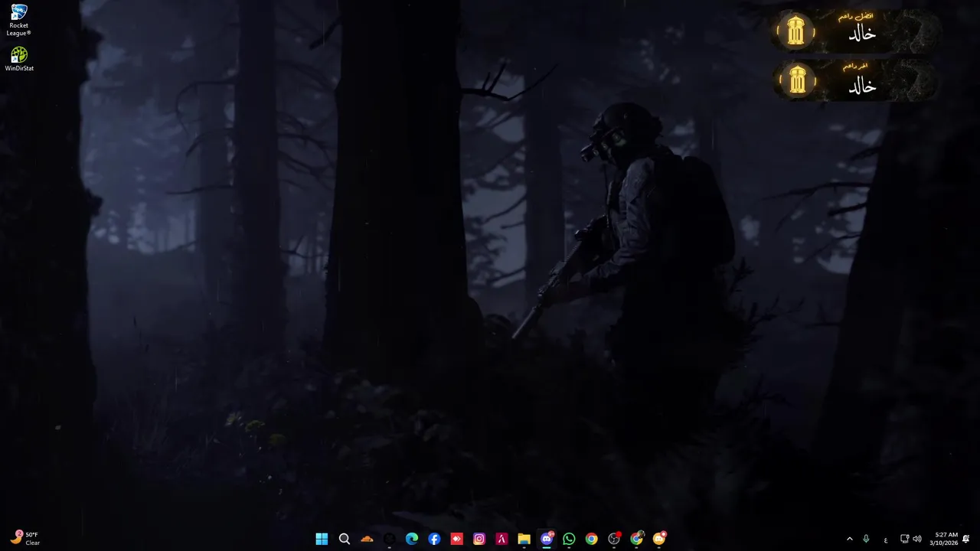Open volume speaker tray icon
Viewport: 980px width, 551px height.
pyautogui.click(x=917, y=539)
